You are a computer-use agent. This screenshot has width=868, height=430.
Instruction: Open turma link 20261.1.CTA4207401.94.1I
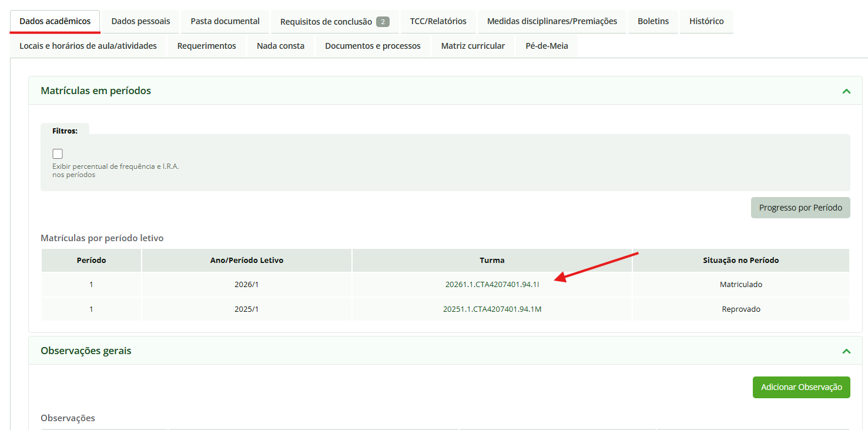pyautogui.click(x=492, y=285)
